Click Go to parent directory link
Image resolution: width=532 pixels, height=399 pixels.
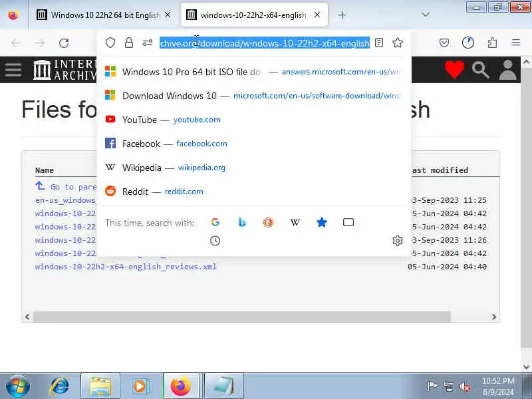66,187
